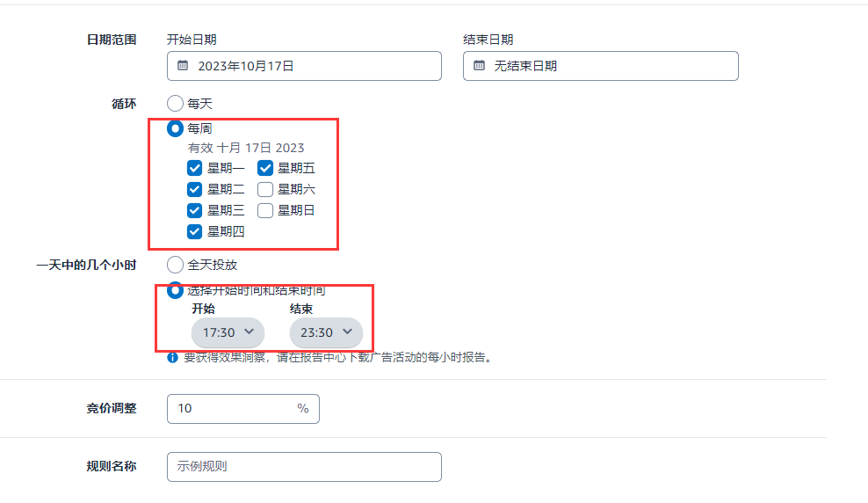Image resolution: width=868 pixels, height=503 pixels.
Task: Click the 2023年10月17日 start date field
Action: click(304, 66)
